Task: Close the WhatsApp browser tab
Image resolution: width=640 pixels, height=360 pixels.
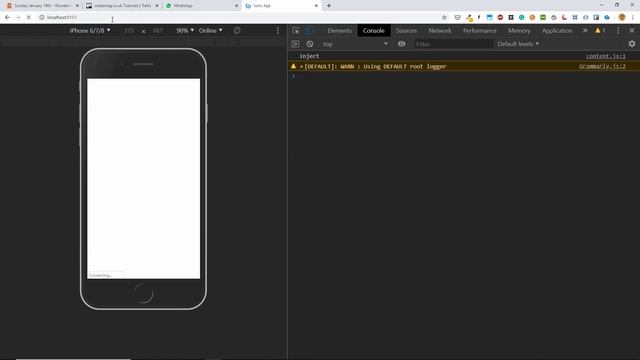Action: point(236,6)
